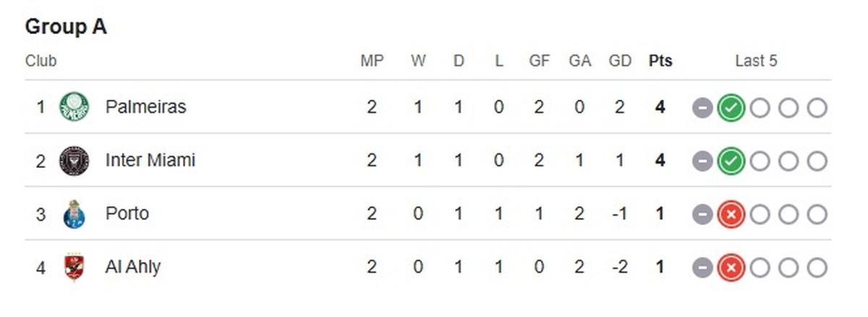Click the Inter Miami club crest icon
This screenshot has height=317, width=868.
[x=75, y=160]
